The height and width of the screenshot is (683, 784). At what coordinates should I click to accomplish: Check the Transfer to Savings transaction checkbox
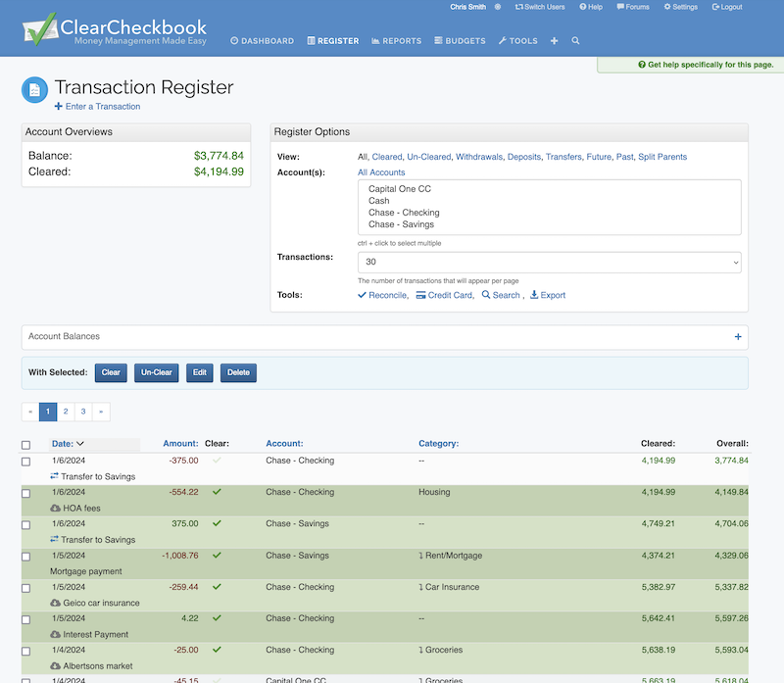[26, 461]
